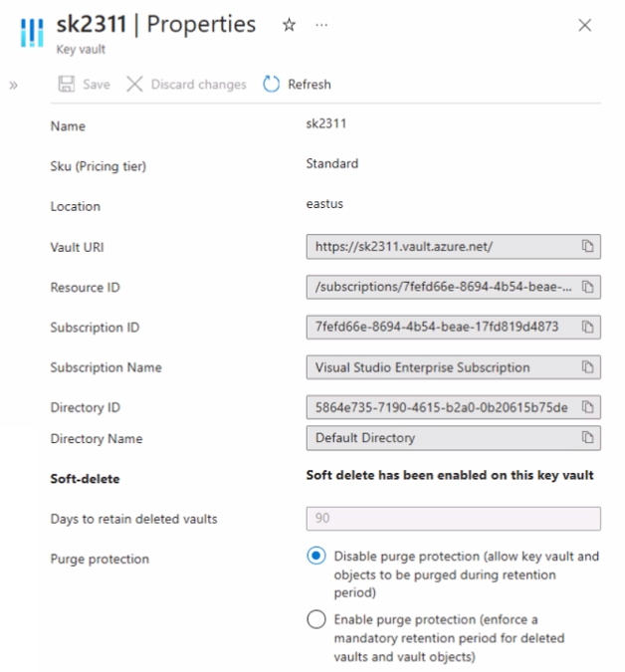
Task: Expand the collapsed side navigation menu
Action: click(x=13, y=86)
